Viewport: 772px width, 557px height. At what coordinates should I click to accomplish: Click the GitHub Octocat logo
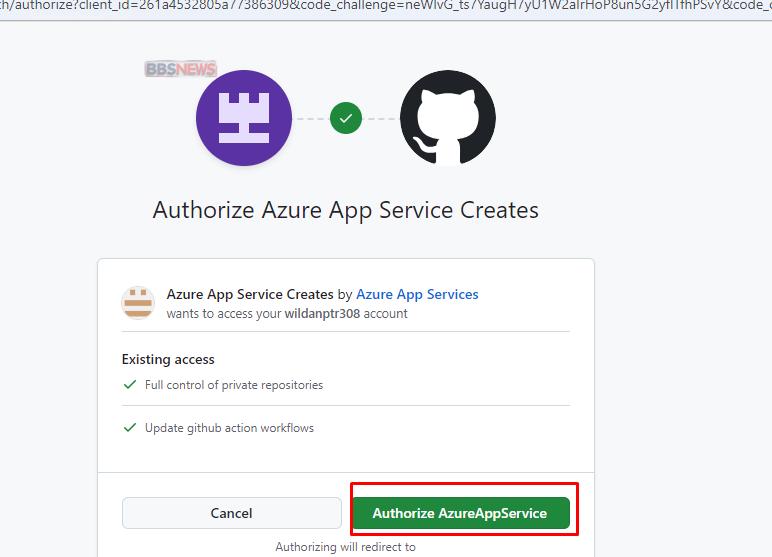coord(447,118)
